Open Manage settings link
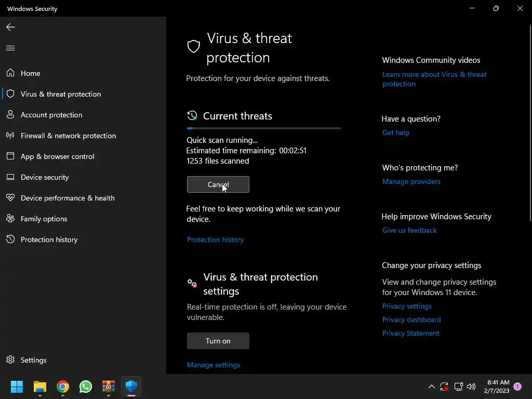532x399 pixels. point(214,365)
